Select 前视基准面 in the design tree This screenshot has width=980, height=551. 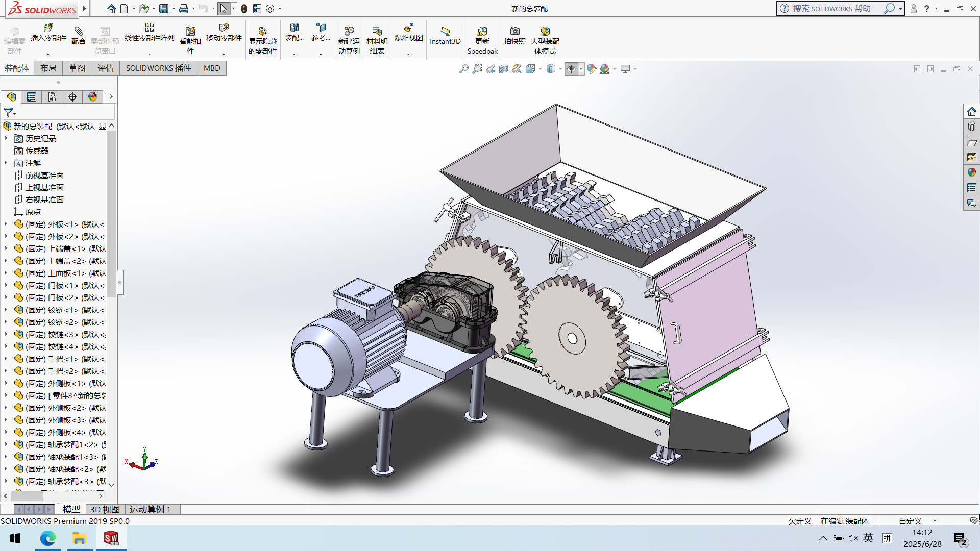tap(44, 175)
